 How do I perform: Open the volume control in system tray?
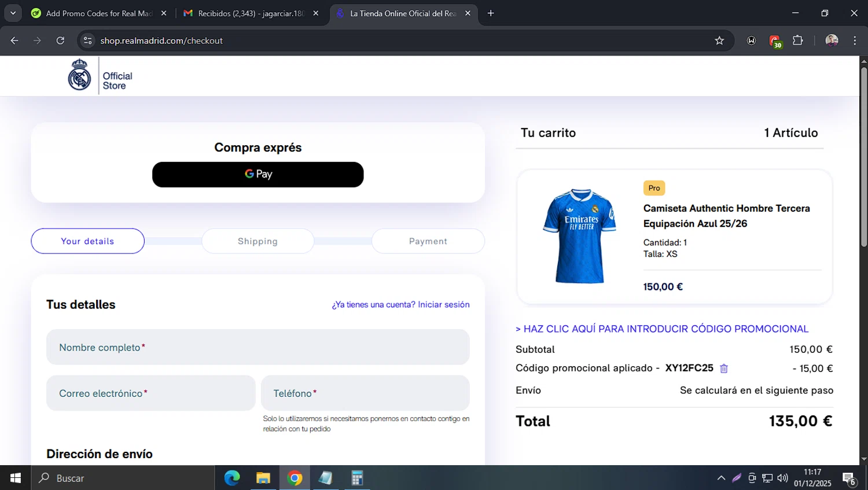(782, 478)
